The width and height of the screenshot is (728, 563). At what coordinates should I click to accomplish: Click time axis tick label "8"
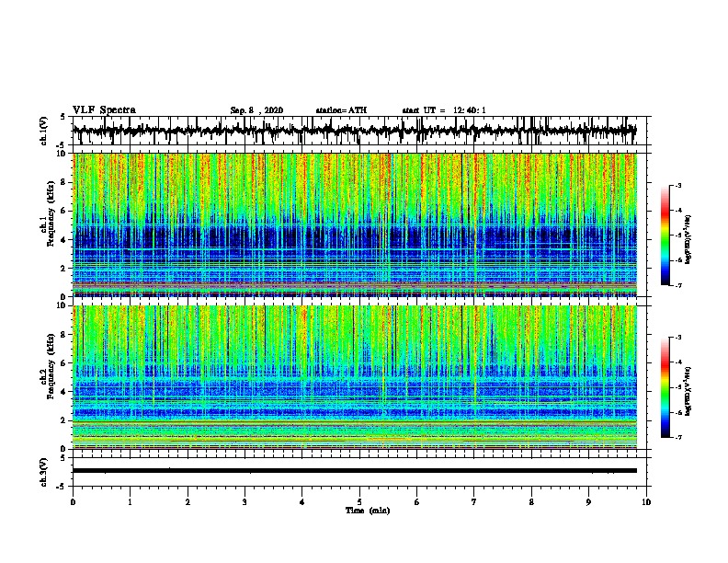pyautogui.click(x=531, y=502)
